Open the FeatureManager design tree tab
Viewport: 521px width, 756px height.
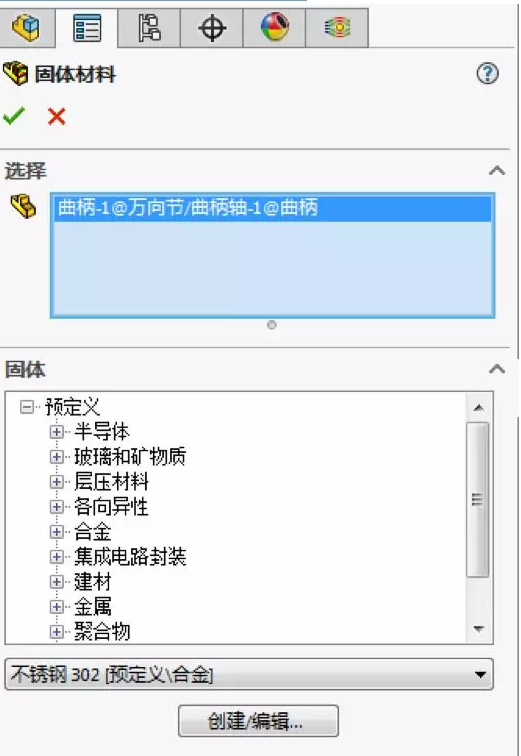[26, 27]
